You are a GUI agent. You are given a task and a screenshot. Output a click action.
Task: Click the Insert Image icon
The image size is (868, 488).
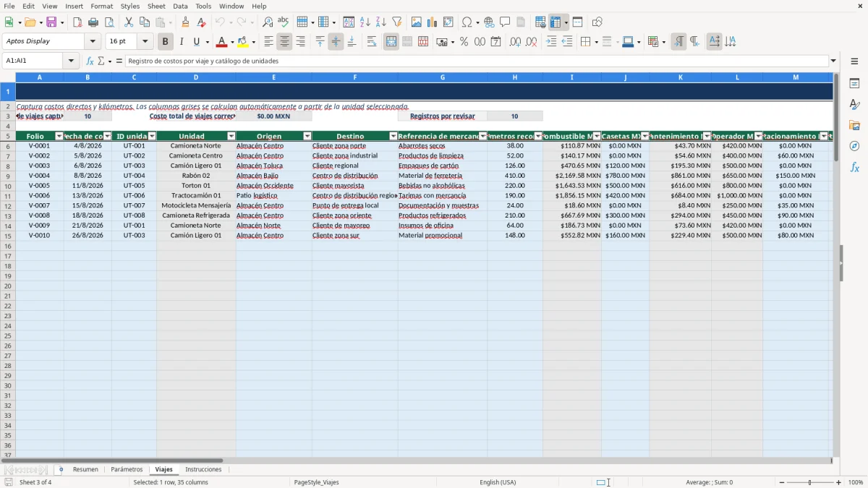coord(417,22)
